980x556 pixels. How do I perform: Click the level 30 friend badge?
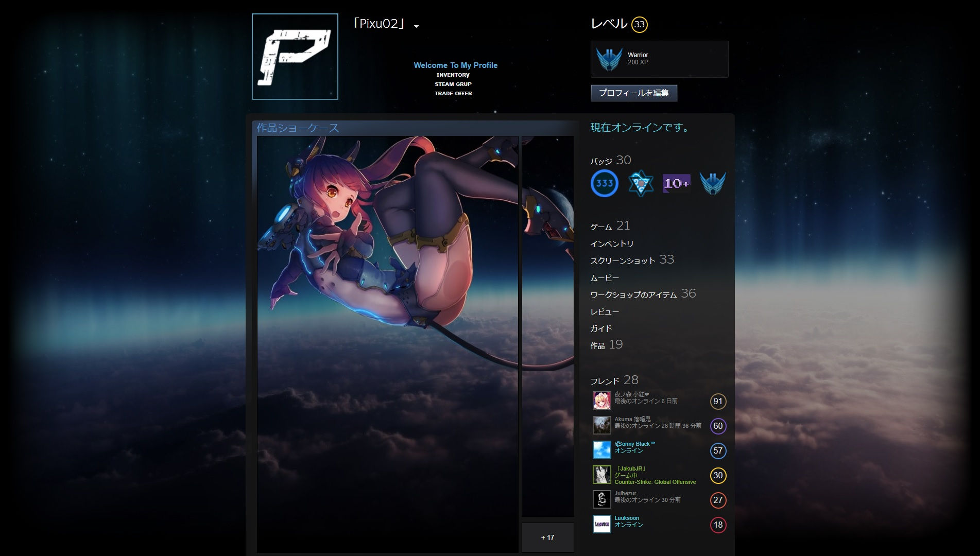point(718,475)
